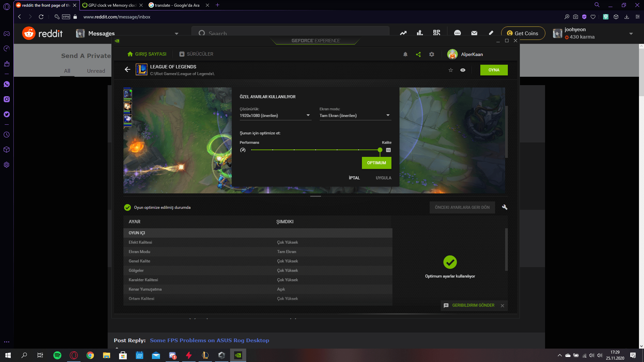Viewport: 644px width, 362px height.
Task: Expand the joohyeon user account dropdown
Action: point(631,34)
